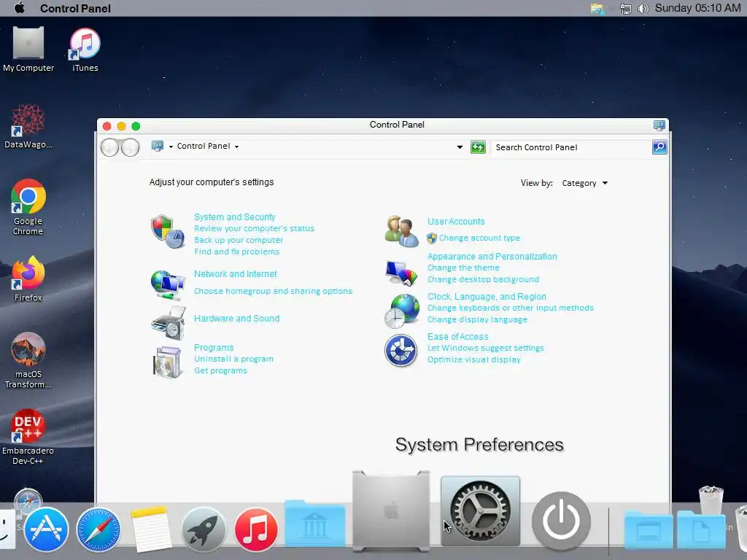747x560 pixels.
Task: Open the Network and Internet globe icon
Action: click(x=168, y=284)
